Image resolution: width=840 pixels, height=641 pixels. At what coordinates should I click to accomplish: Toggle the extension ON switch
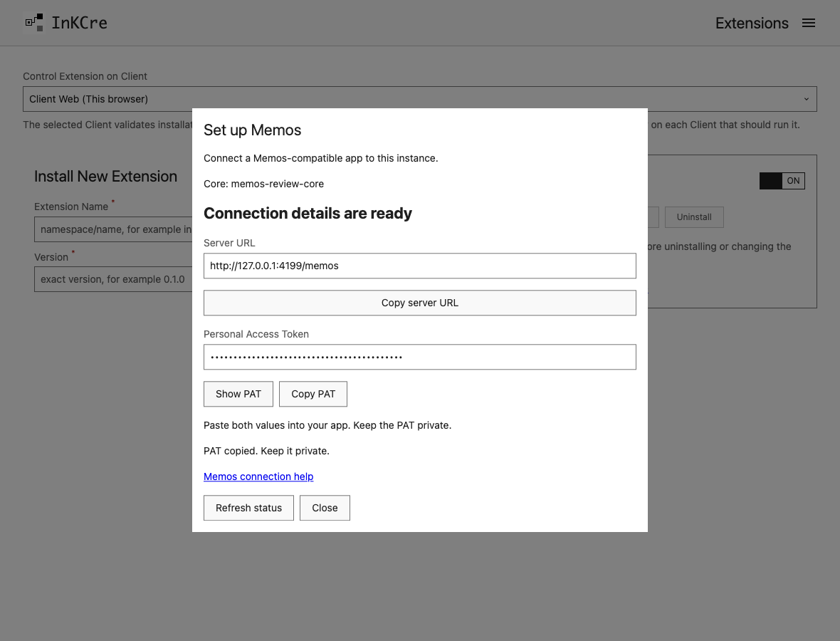(782, 181)
